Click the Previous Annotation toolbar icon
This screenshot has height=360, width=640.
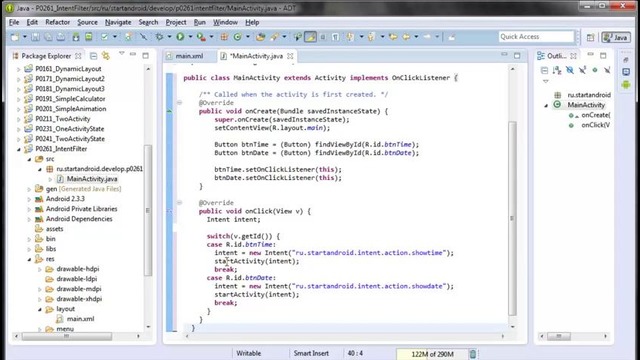pos(371,37)
